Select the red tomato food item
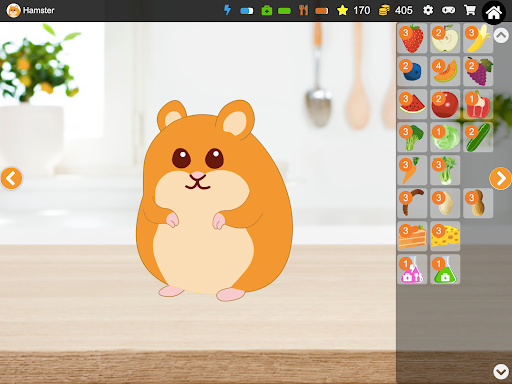 [445, 104]
